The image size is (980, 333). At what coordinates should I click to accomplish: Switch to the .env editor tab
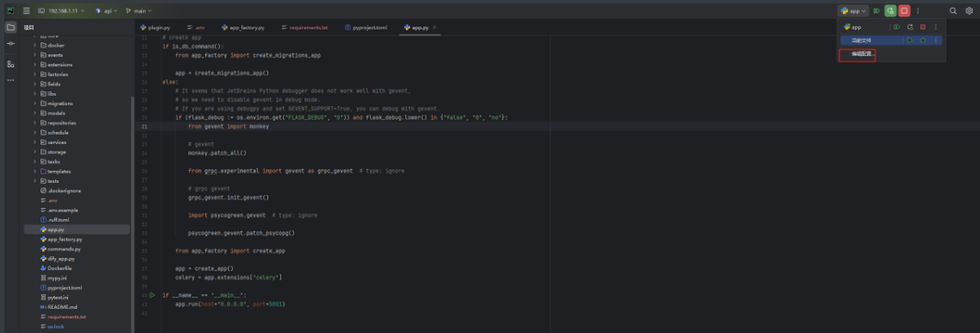coord(196,28)
